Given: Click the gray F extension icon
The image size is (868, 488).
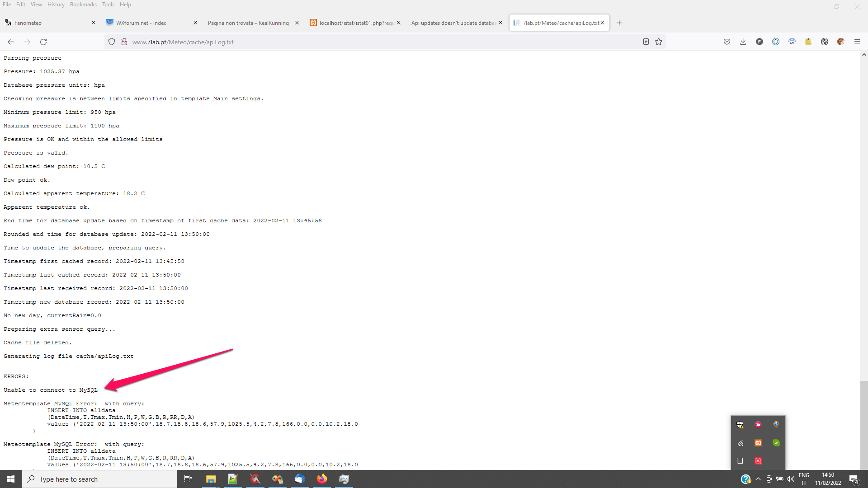Looking at the screenshot, I should (759, 42).
